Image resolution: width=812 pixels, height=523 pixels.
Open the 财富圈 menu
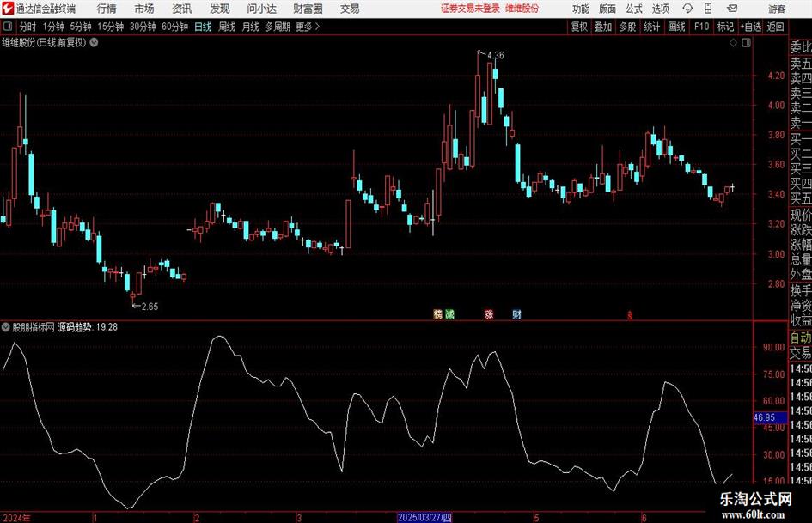point(308,9)
